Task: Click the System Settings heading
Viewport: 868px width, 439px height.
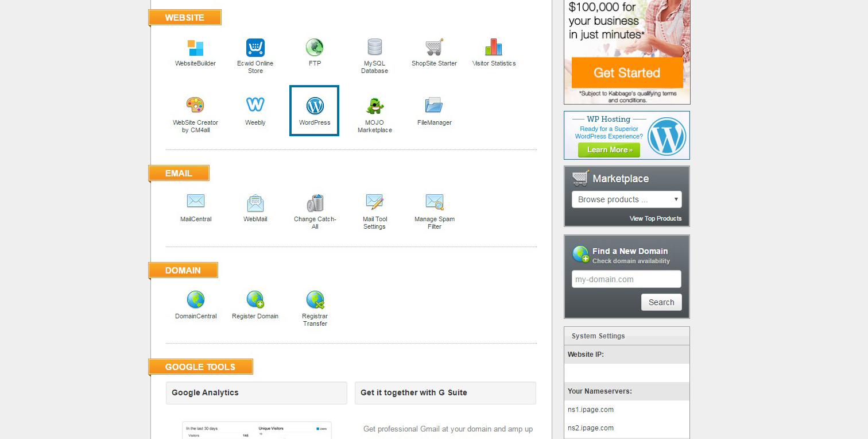Action: coord(598,336)
